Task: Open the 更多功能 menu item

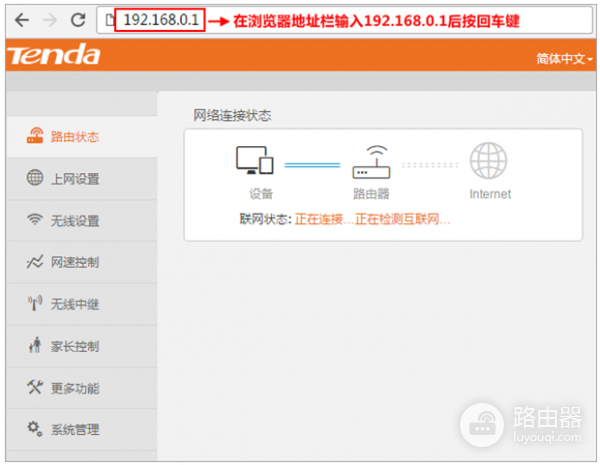Action: point(82,388)
